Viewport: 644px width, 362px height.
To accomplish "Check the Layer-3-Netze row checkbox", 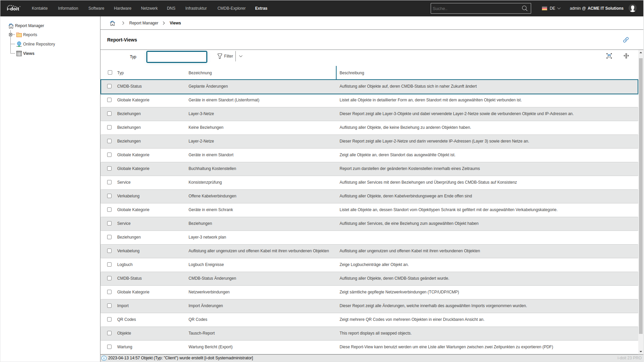I will point(109,114).
